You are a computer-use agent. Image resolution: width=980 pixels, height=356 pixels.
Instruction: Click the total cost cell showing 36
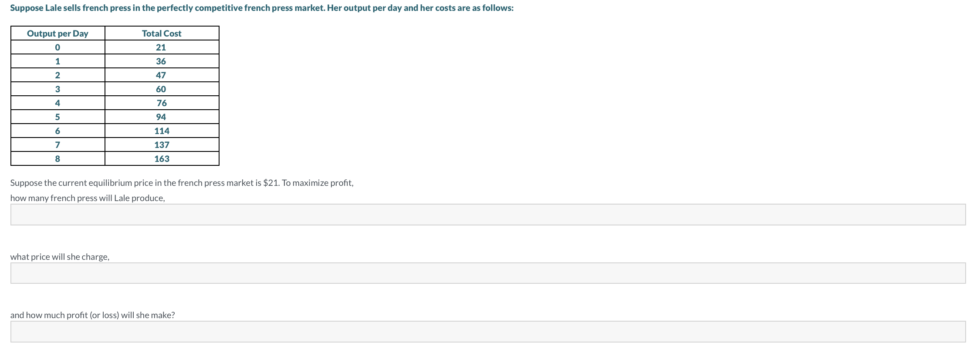point(162,61)
